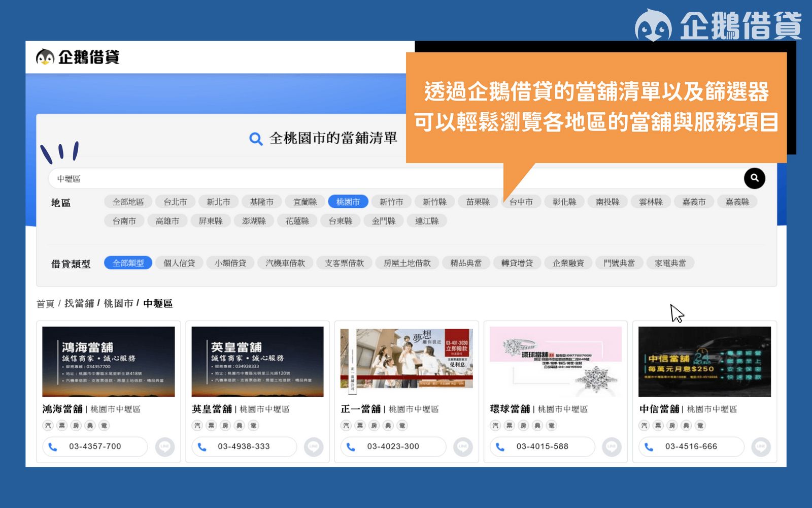Viewport: 812px width, 508px height.
Task: Click the 票 service icon on 環球當舖 card
Action: [x=510, y=425]
